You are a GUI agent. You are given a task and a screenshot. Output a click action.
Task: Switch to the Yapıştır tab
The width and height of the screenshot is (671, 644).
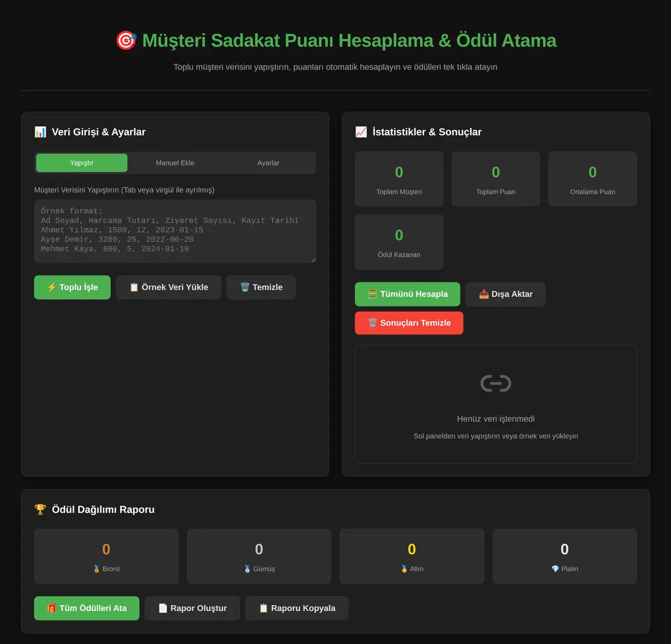tap(82, 163)
